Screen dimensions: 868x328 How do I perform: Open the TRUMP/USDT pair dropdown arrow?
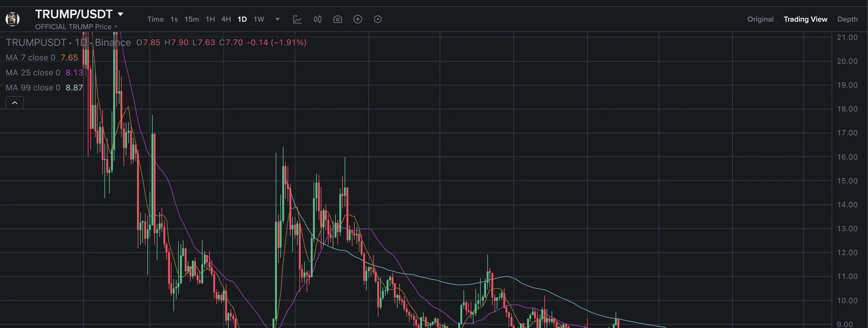[x=120, y=14]
